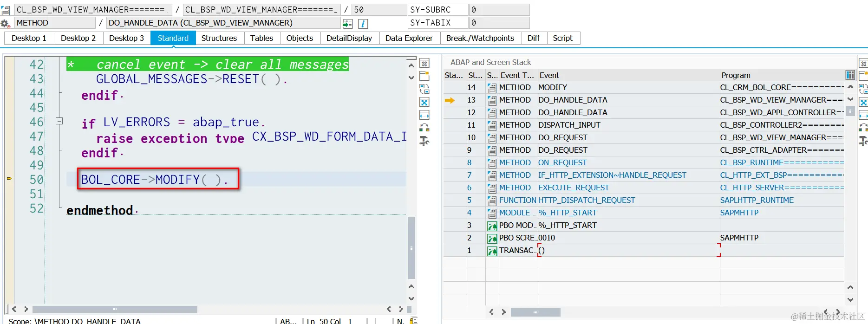Open stack entry 8 ON_REQUEST link
The image size is (868, 324).
[562, 162]
